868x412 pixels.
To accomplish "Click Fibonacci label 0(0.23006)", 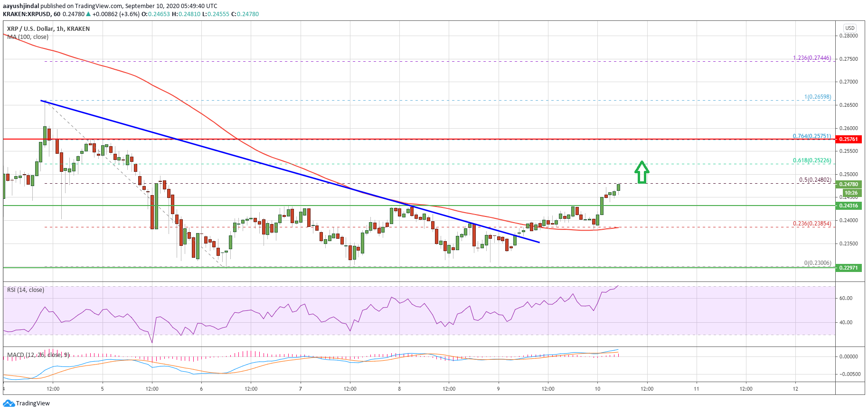I will [x=818, y=263].
